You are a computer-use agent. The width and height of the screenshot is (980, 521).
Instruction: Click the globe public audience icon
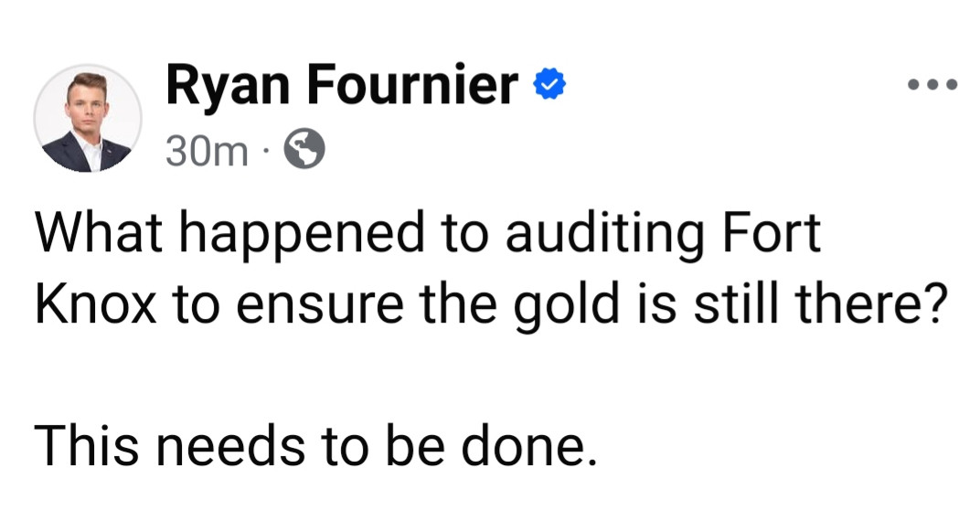pyautogui.click(x=304, y=149)
